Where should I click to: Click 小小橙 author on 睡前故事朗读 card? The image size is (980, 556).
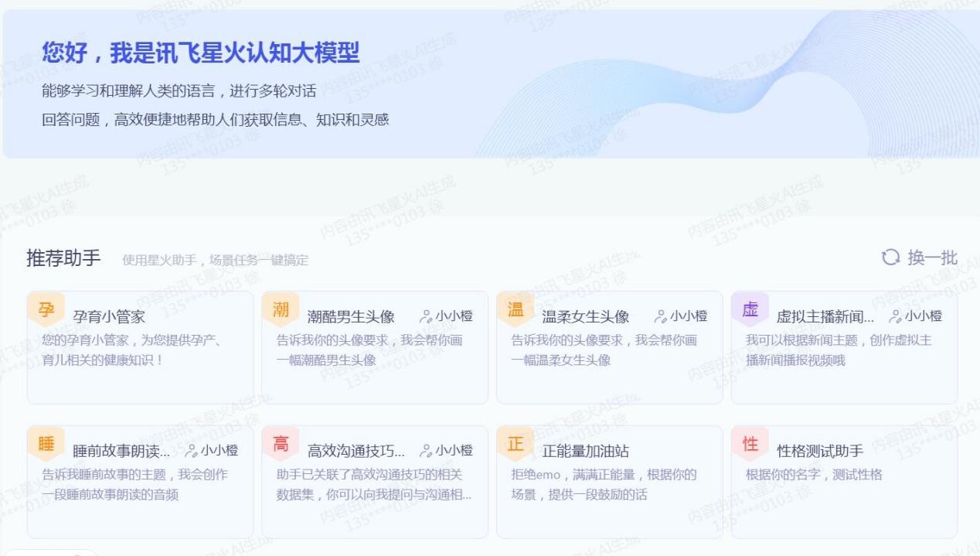(x=219, y=451)
